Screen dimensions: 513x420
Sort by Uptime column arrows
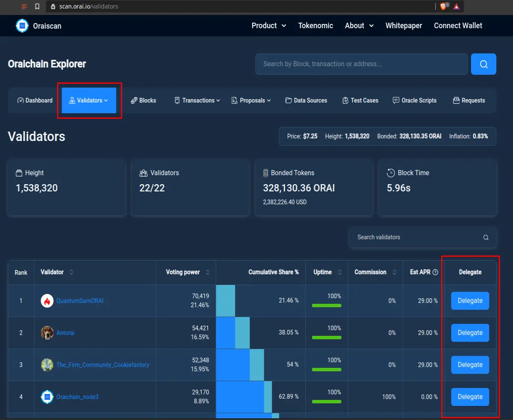(x=340, y=272)
